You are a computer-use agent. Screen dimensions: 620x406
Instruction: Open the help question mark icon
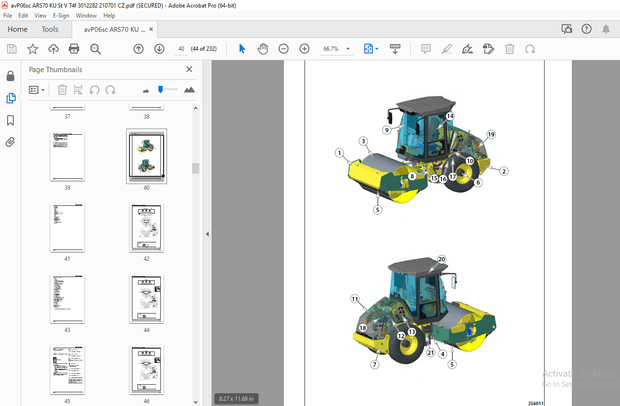586,29
